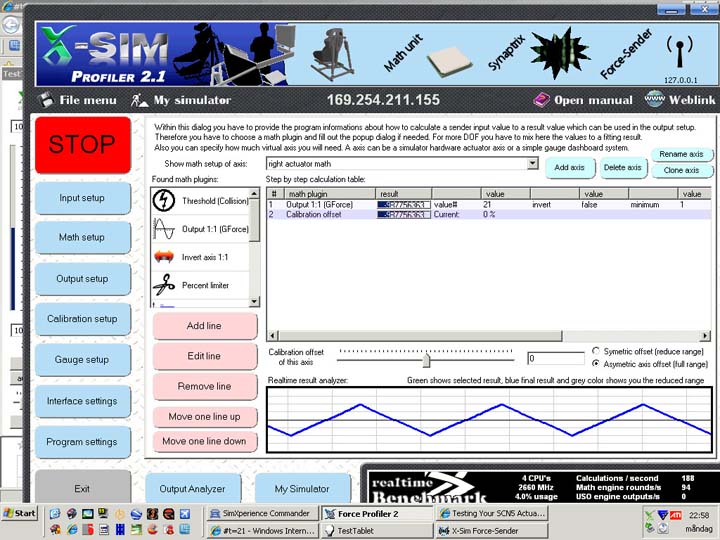Viewport: 720px width, 540px height.
Task: Click the Rename axis button
Action: (681, 154)
